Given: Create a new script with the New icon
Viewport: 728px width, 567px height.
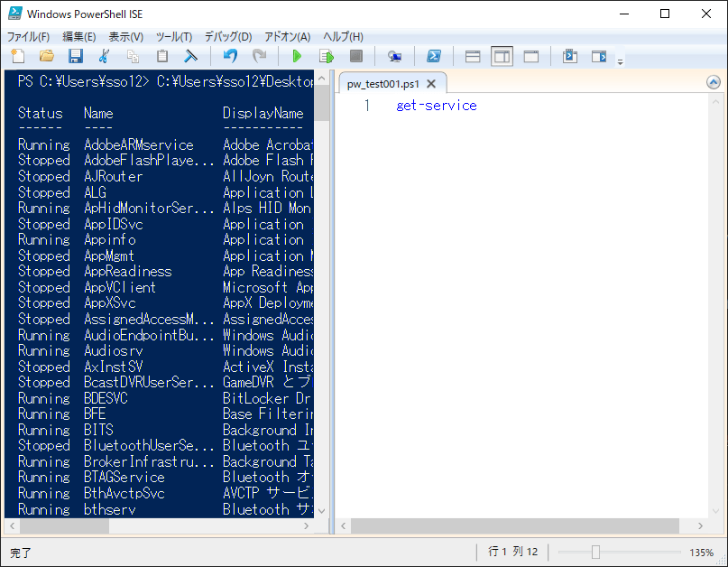Looking at the screenshot, I should [16, 56].
